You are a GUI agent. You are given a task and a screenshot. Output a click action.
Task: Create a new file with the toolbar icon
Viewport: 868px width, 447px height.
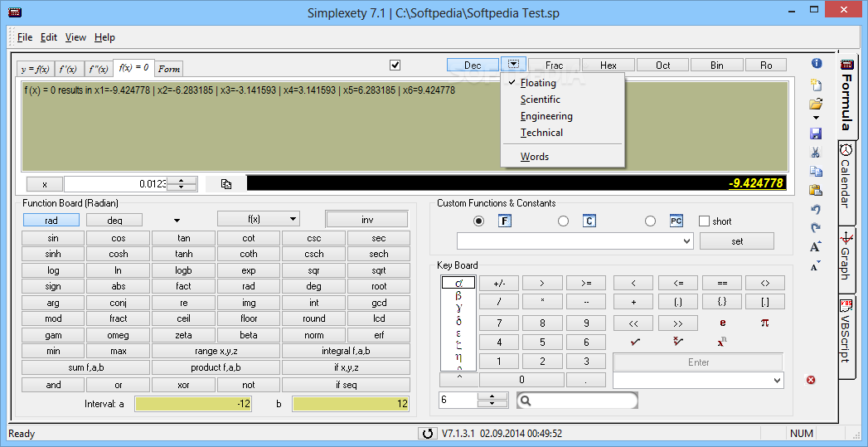click(x=816, y=85)
